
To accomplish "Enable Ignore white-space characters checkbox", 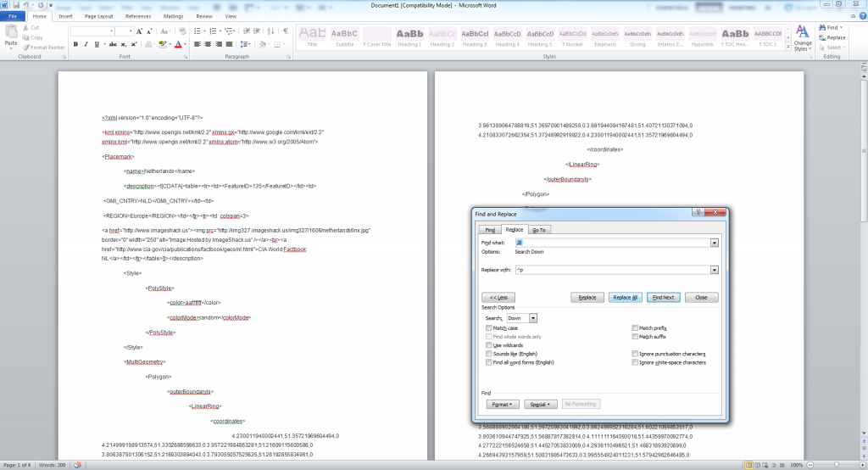I will (x=635, y=362).
